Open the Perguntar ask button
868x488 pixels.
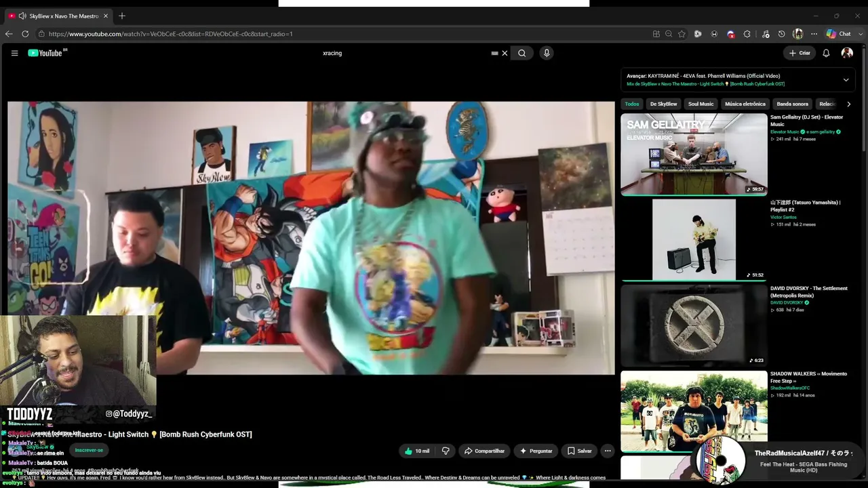pyautogui.click(x=536, y=451)
